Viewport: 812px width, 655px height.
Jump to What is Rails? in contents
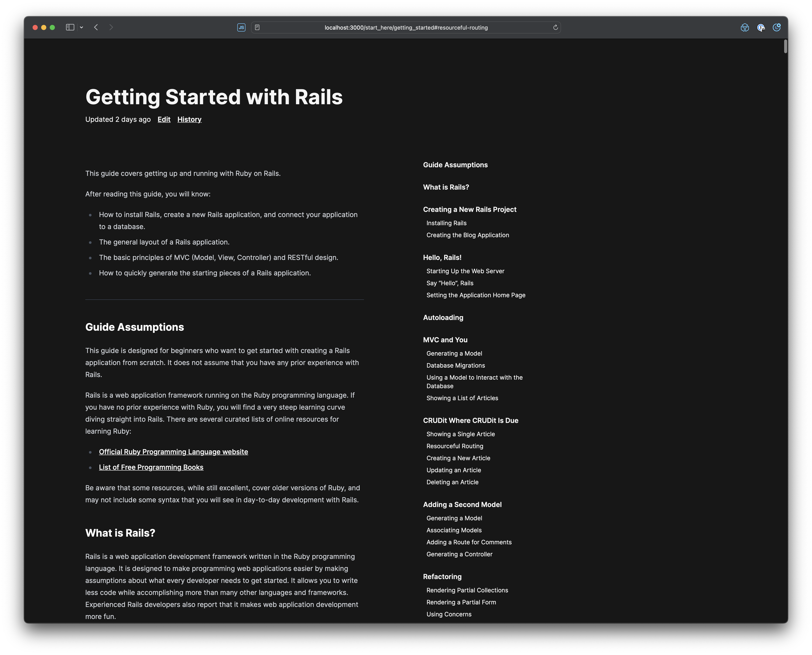click(x=446, y=187)
